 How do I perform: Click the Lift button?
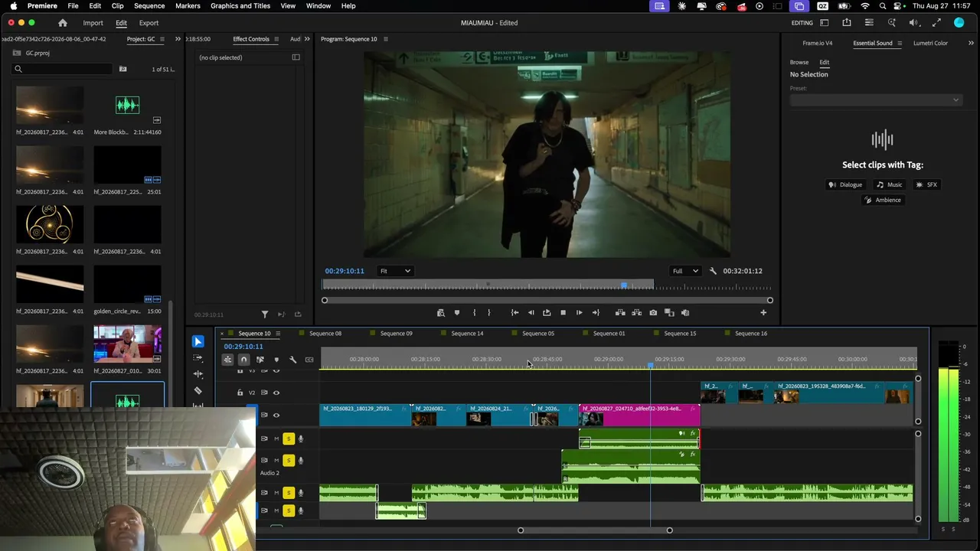click(620, 312)
